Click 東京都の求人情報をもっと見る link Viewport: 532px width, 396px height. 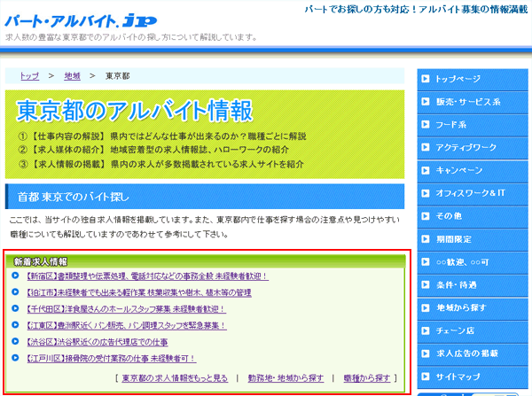click(x=175, y=378)
